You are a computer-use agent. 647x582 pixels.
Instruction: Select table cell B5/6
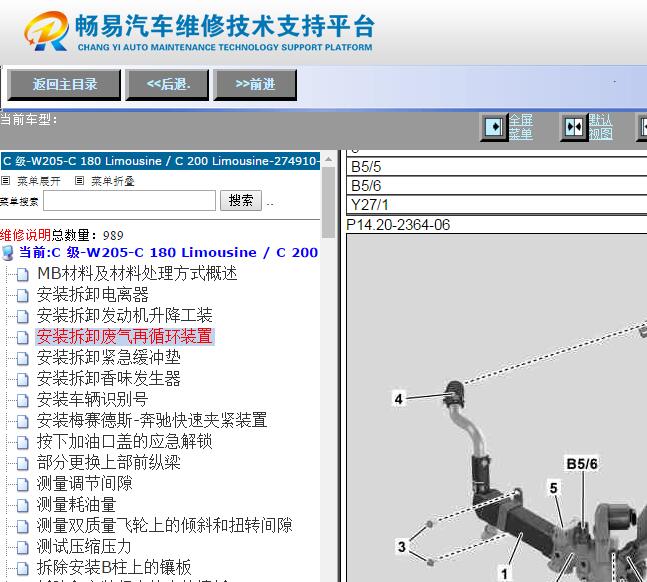coord(497,186)
